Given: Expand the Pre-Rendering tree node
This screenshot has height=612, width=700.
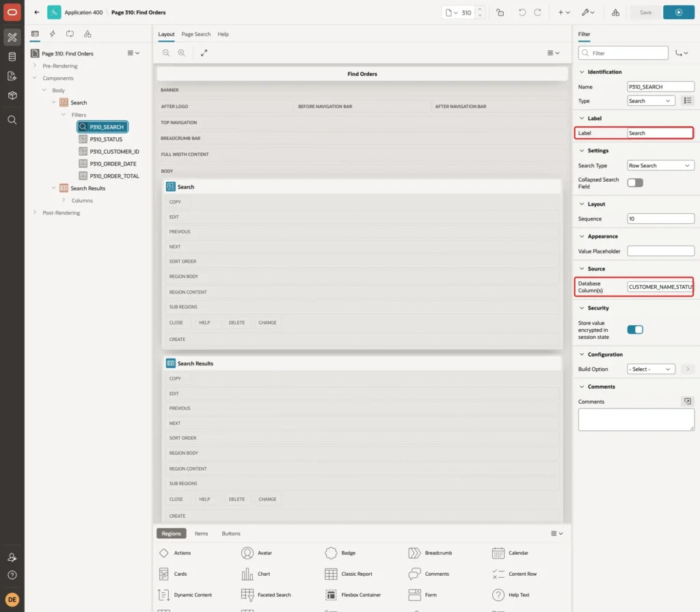Looking at the screenshot, I should 35,66.
